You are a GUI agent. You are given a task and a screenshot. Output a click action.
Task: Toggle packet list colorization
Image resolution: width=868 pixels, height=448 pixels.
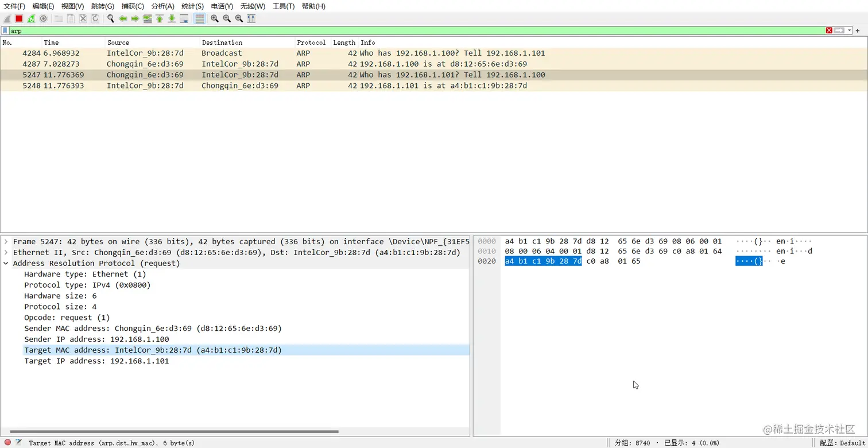200,18
